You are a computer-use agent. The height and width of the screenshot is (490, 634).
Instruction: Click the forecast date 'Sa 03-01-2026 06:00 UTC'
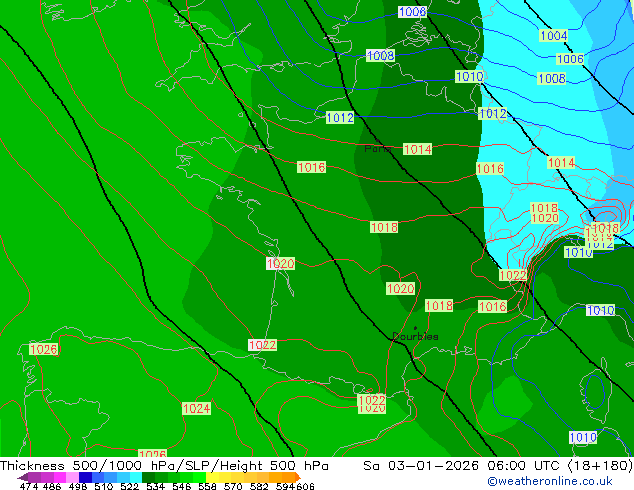(x=463, y=466)
